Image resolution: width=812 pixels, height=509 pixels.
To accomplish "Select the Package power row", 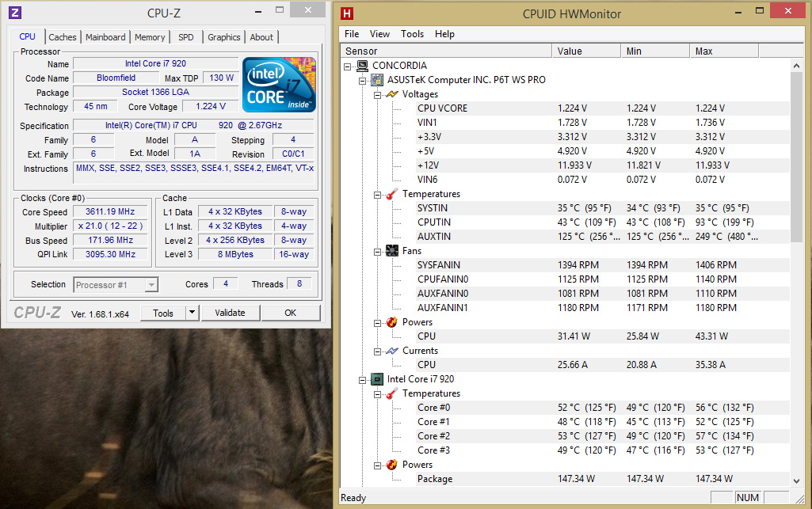I will (x=603, y=479).
